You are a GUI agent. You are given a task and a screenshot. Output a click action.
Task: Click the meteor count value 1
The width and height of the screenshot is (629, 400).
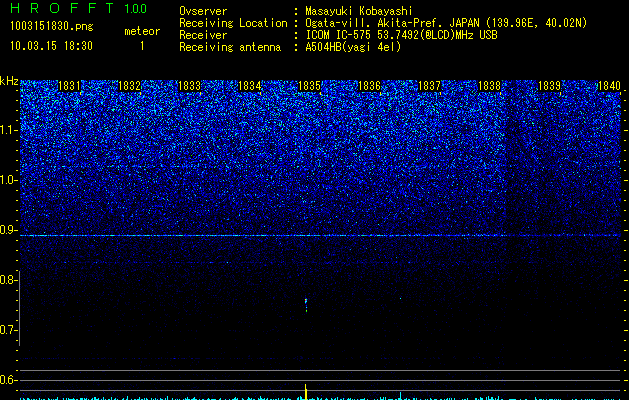pos(142,46)
